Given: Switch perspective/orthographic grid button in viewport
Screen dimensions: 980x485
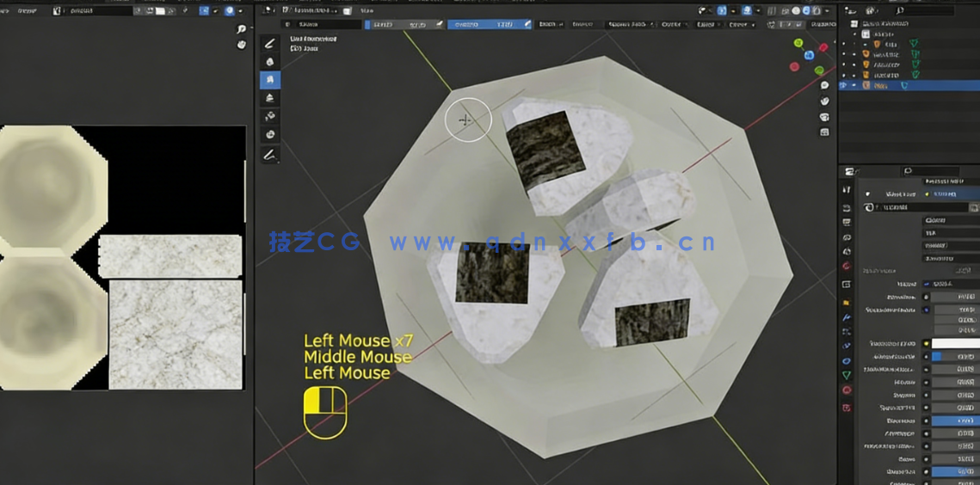Looking at the screenshot, I should 824,132.
